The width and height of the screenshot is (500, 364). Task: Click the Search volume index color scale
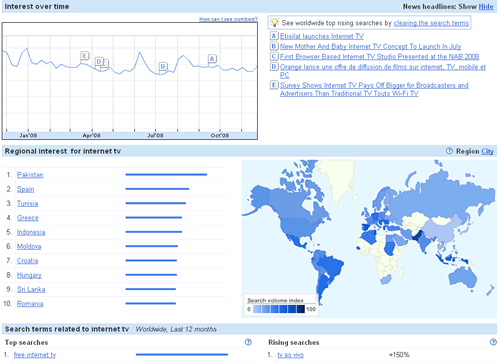(279, 309)
